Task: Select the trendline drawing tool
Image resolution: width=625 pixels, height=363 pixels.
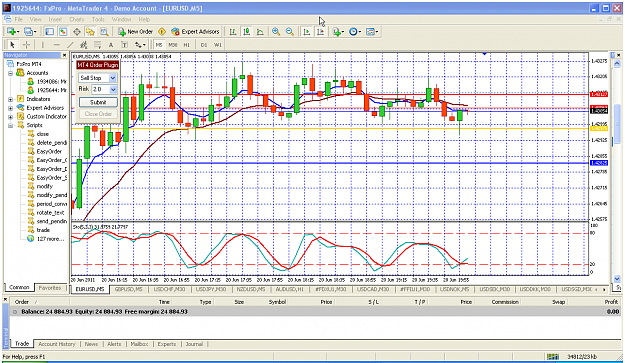Action: tap(70, 45)
